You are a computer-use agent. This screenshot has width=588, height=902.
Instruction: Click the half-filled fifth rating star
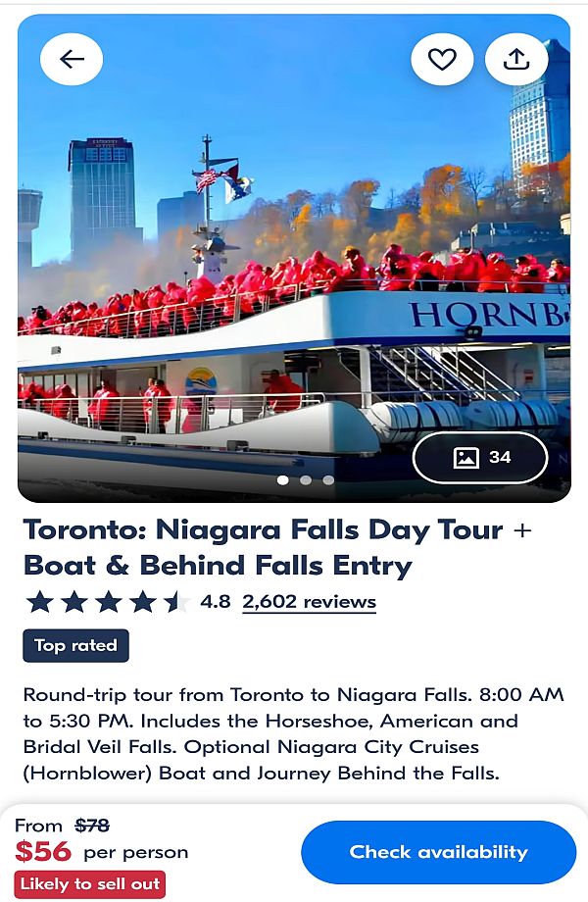click(x=176, y=602)
